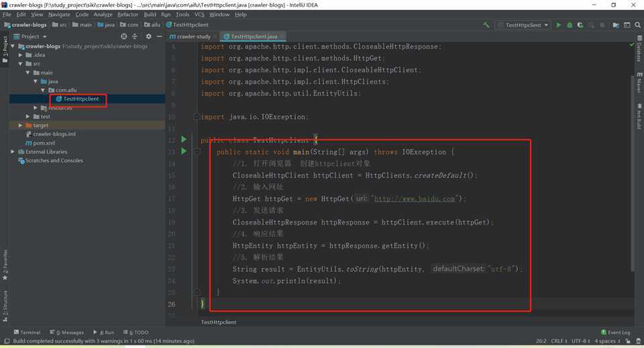Click the http://www.baidu.com link in the code
This screenshot has width=644, height=348.
(415, 198)
